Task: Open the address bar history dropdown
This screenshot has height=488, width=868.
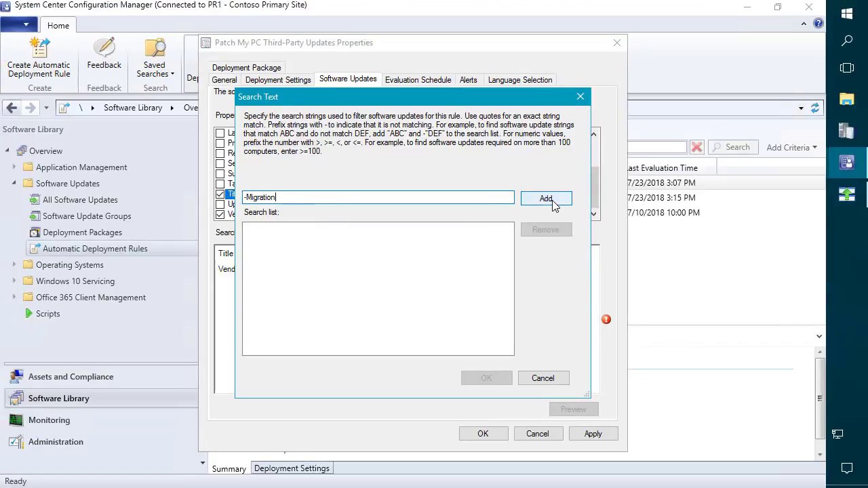Action: tap(801, 108)
